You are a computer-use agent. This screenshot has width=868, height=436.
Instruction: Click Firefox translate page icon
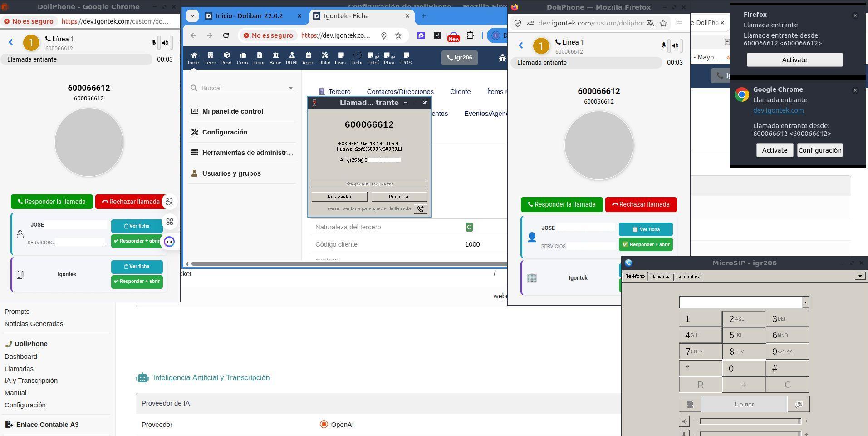651,23
